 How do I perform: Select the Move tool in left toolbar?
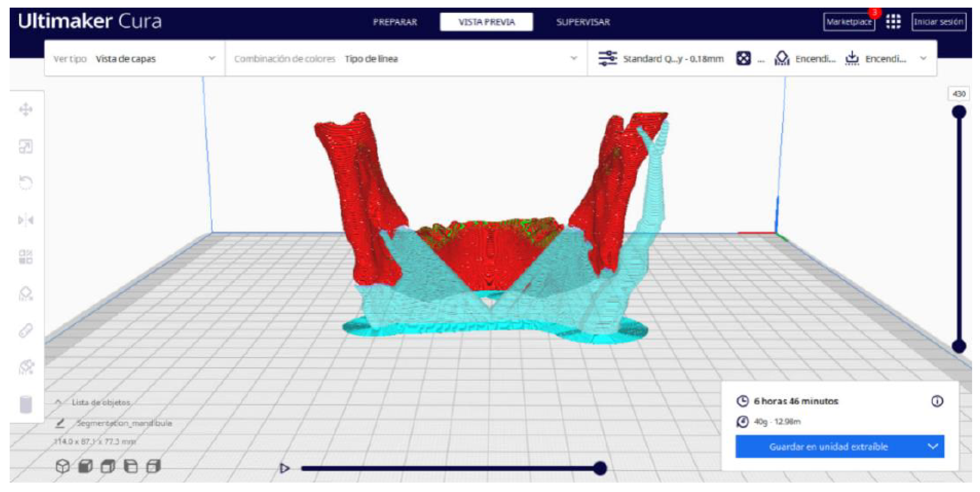(x=26, y=110)
